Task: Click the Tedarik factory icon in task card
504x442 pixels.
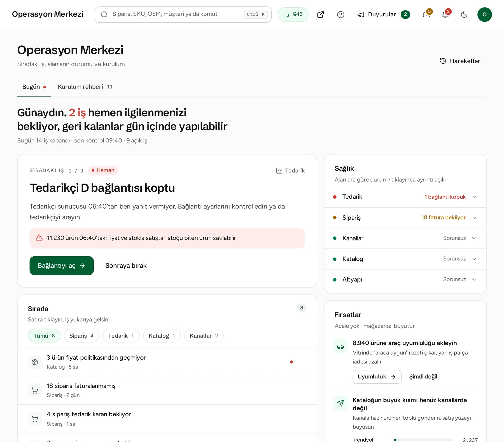Action: tap(279, 171)
